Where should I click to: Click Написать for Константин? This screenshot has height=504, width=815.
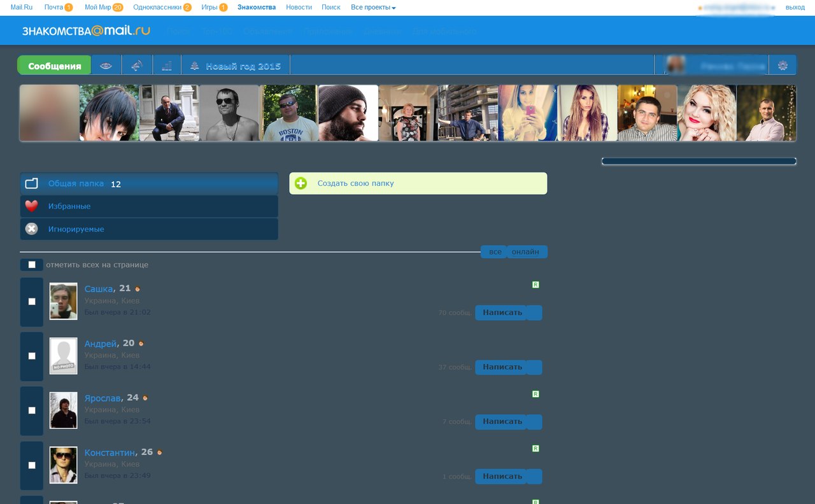click(502, 477)
